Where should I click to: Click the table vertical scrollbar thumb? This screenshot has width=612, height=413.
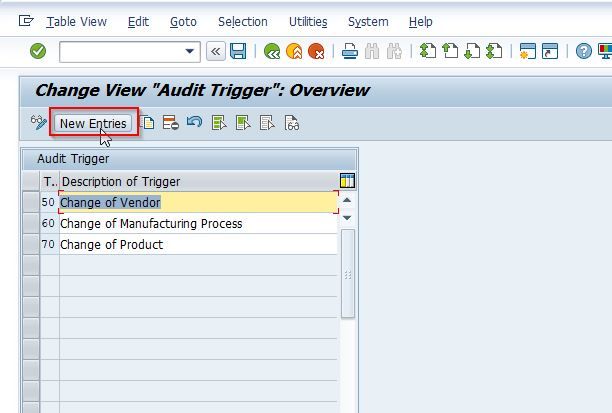[x=348, y=274]
